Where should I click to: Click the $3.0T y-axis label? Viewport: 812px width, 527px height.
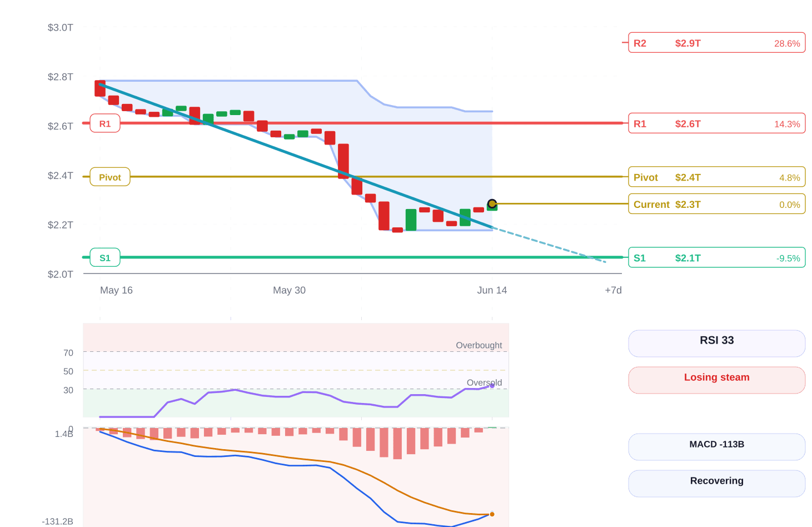pos(60,27)
